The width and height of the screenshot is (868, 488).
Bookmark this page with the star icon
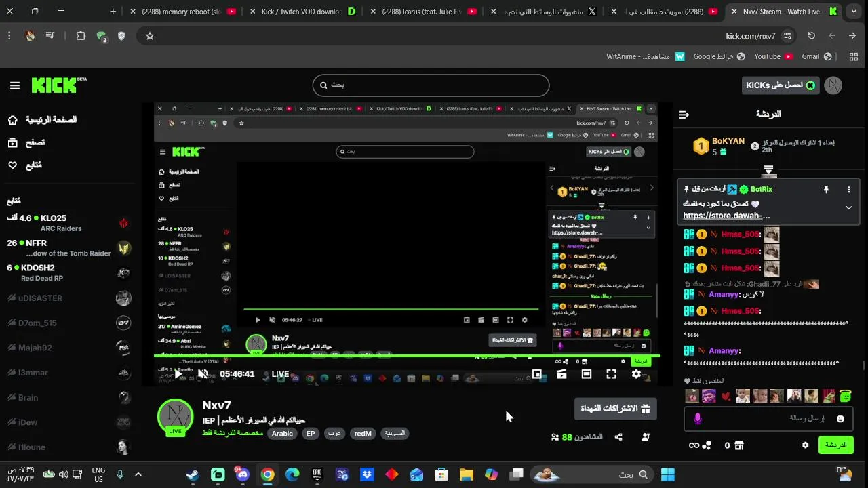(x=150, y=36)
